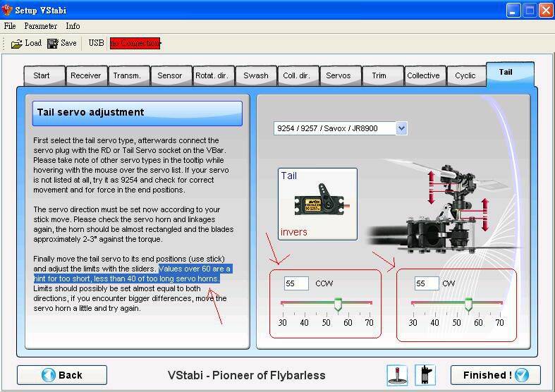Switch to the Rotat. dir. tab
Viewport: 555px width, 392px height.
[214, 75]
